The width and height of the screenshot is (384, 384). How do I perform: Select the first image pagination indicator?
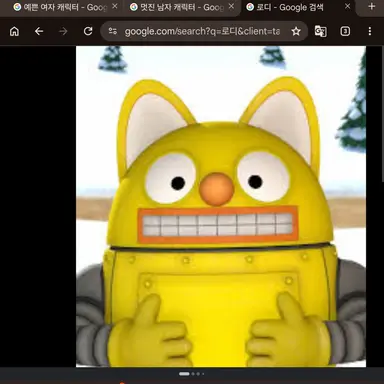pos(184,374)
